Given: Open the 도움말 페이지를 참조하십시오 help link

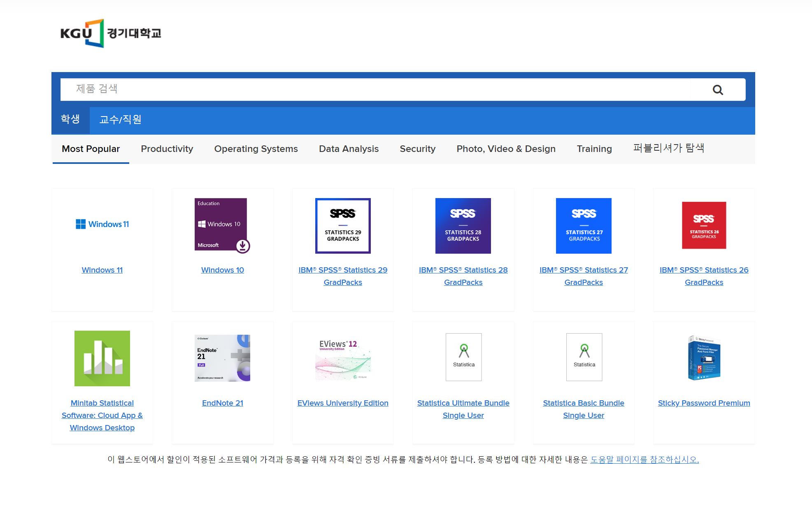Looking at the screenshot, I should pyautogui.click(x=644, y=460).
